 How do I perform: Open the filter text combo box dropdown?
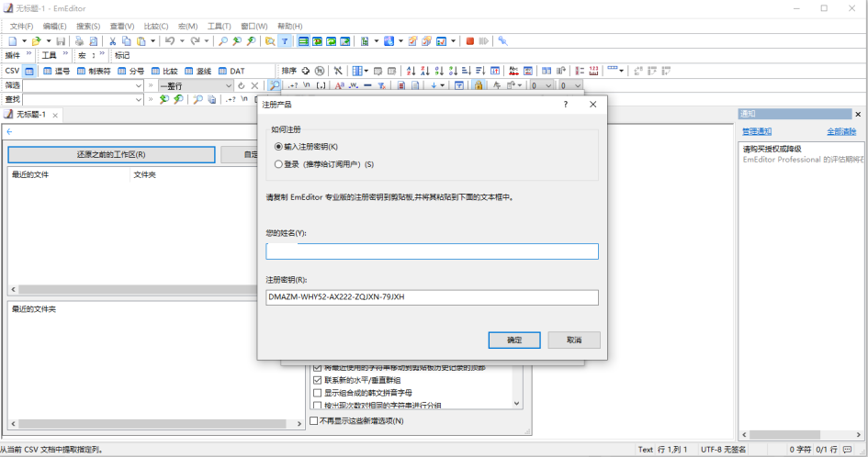(x=139, y=85)
